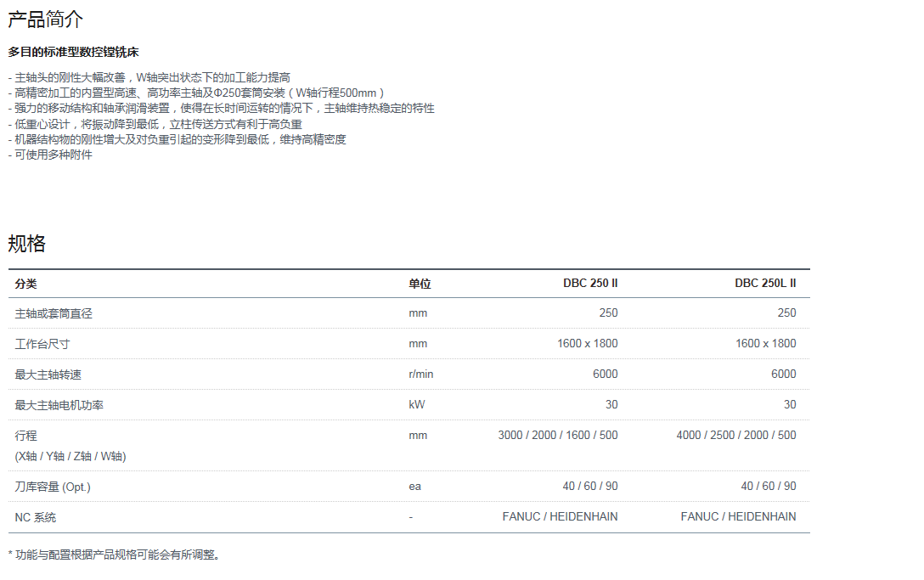Click the bold subtitle 多目的标准型数控镗铣床
Screen dimensions: 924x580
pos(73,53)
